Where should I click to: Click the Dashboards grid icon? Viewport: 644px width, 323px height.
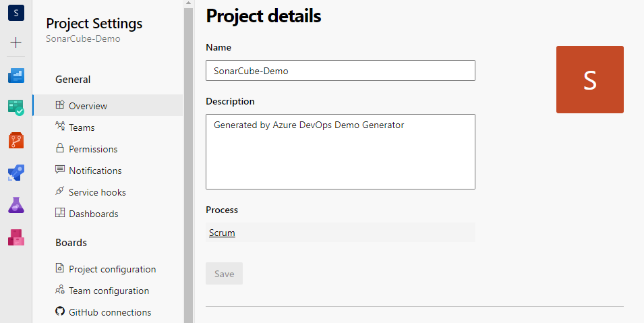coord(60,212)
